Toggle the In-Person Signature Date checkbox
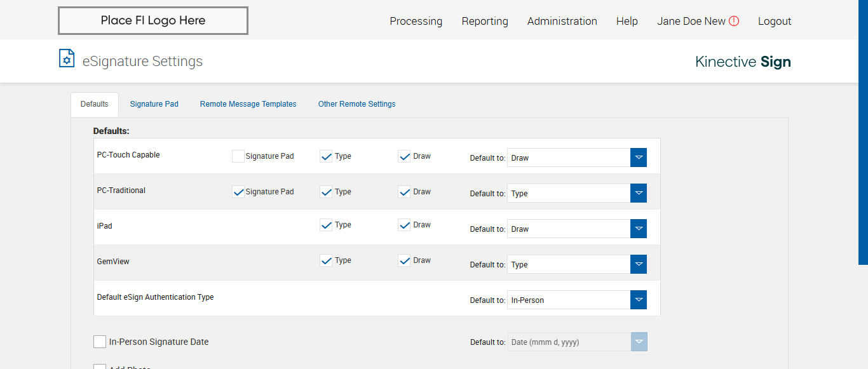 click(x=100, y=342)
